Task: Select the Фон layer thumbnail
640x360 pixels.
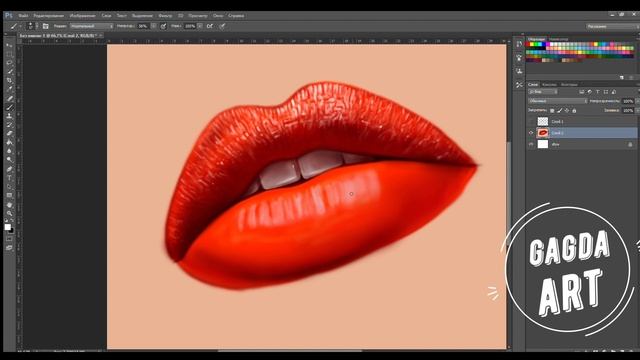Action: point(543,144)
